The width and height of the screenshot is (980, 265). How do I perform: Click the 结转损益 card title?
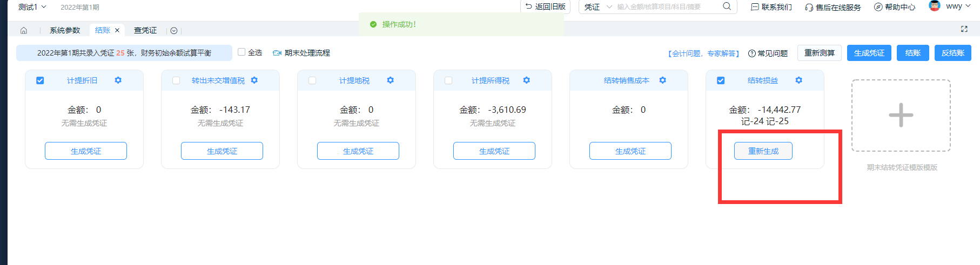point(763,80)
